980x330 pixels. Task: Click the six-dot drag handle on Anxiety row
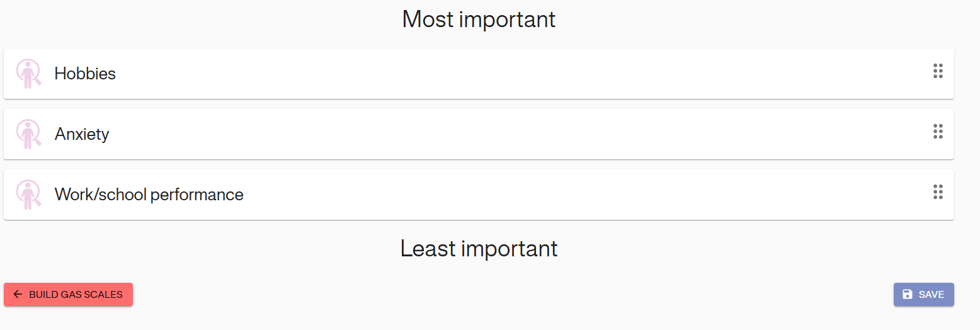coord(938,132)
